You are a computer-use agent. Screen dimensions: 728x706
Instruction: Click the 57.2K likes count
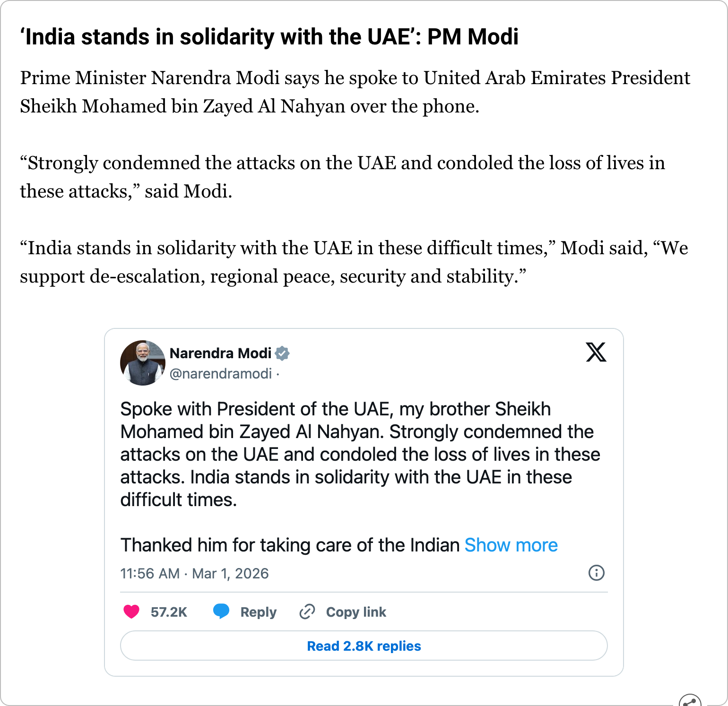[169, 612]
